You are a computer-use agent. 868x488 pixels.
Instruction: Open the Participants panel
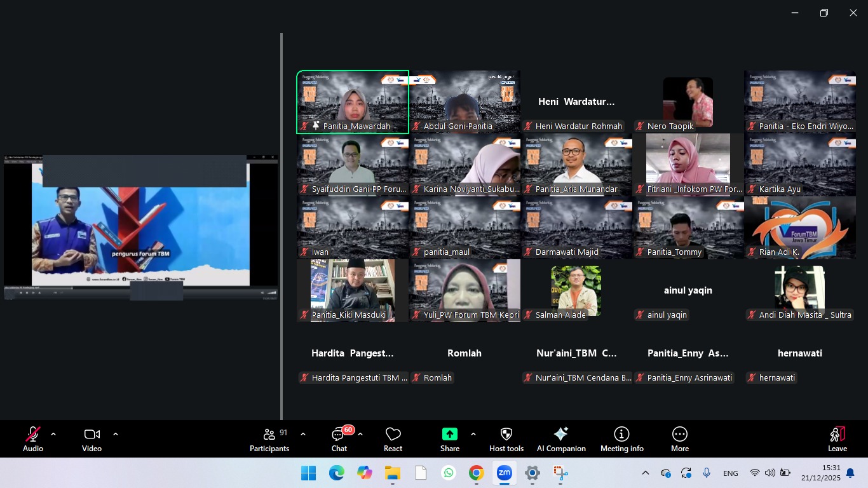pos(269,439)
